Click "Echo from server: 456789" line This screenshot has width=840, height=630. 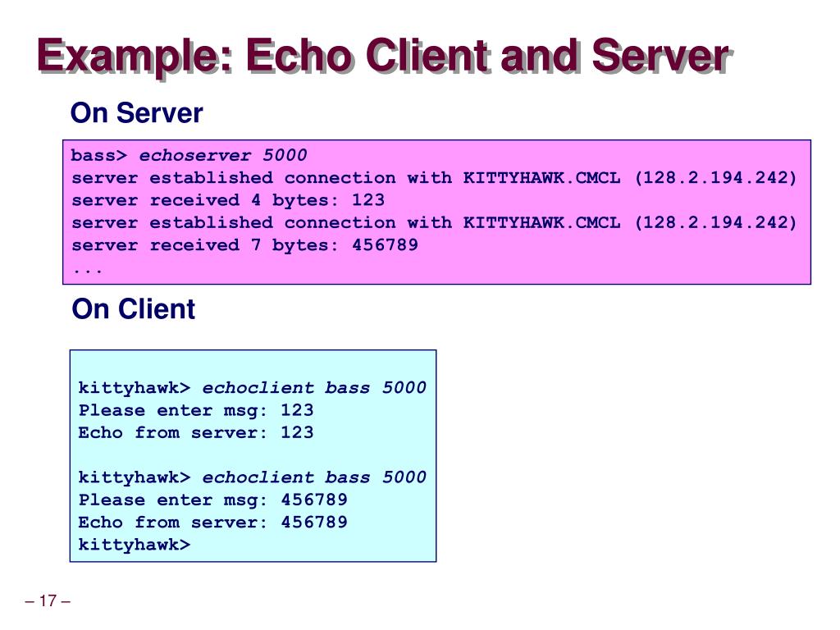(213, 523)
